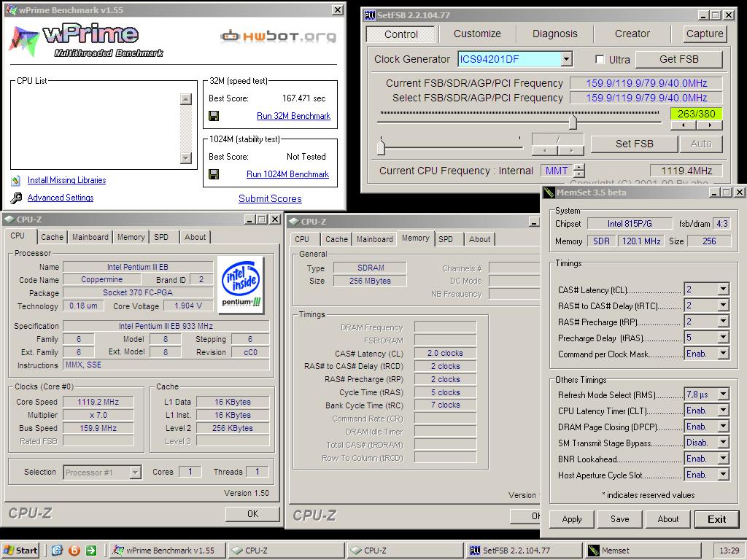Expand BNR Lookahead dropdown
747x560 pixels.
[723, 459]
